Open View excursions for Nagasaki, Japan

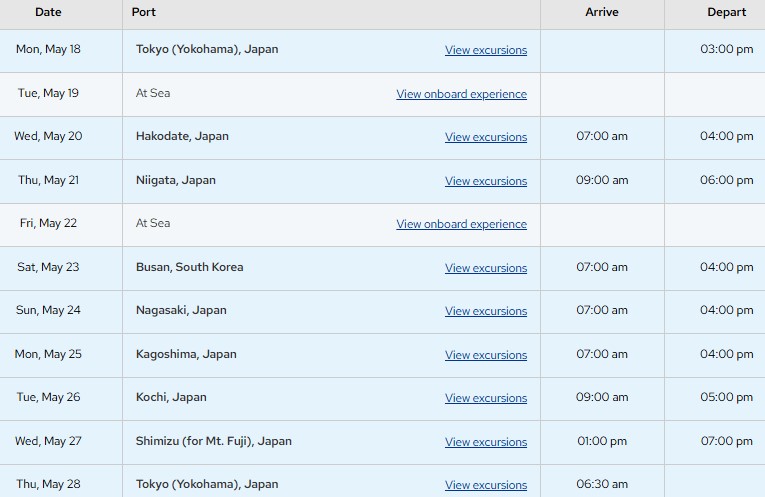point(486,311)
